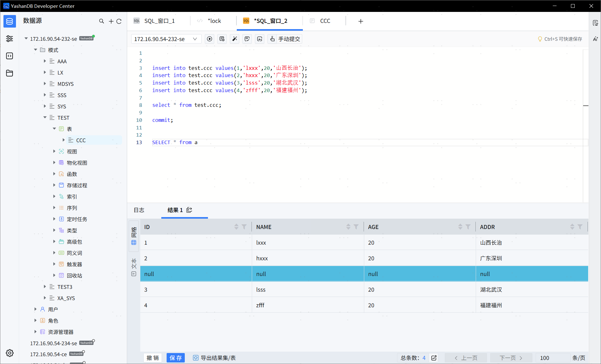Open the settings gear in the sidebar
Image resolution: width=601 pixels, height=364 pixels.
(10, 353)
